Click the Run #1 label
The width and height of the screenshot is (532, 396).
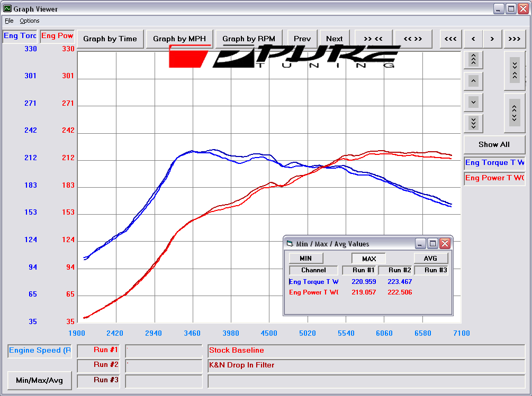[x=98, y=351]
